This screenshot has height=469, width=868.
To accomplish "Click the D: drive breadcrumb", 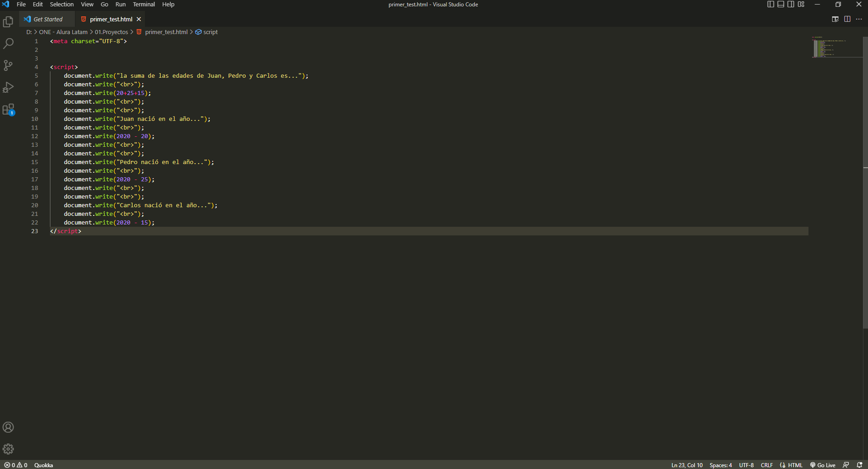I will (x=29, y=32).
